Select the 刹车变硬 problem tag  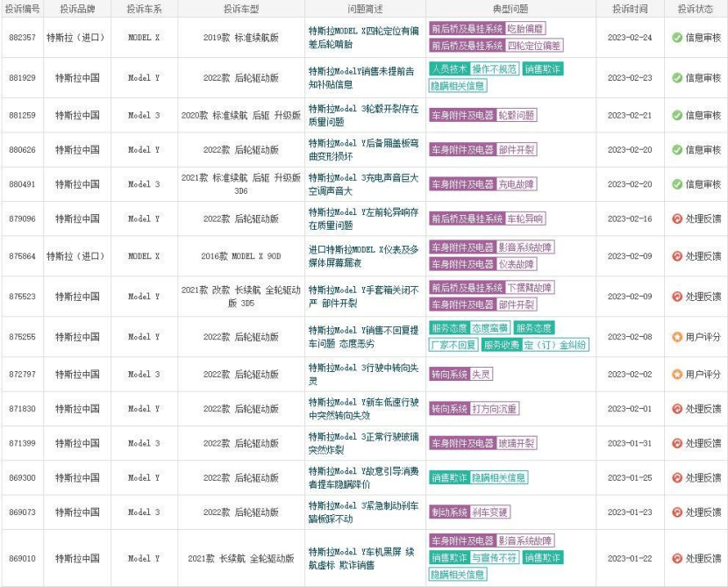point(490,512)
